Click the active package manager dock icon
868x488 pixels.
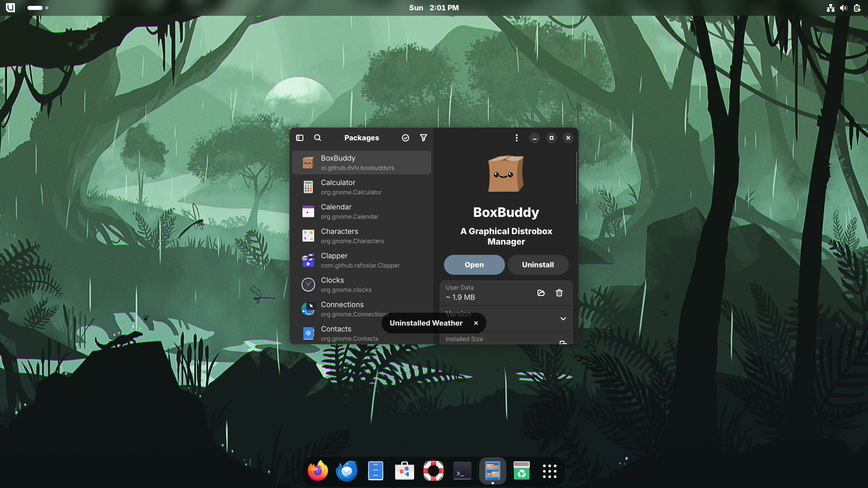tap(492, 471)
